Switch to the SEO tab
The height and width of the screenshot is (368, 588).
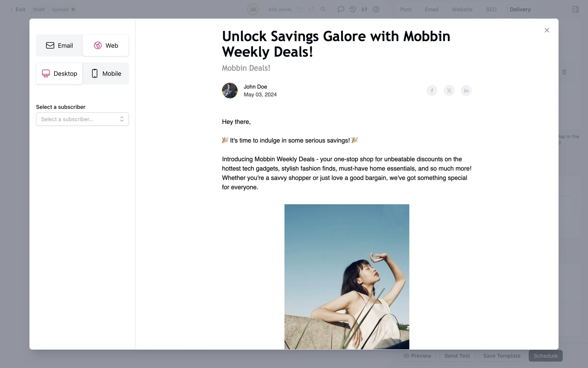pos(491,9)
